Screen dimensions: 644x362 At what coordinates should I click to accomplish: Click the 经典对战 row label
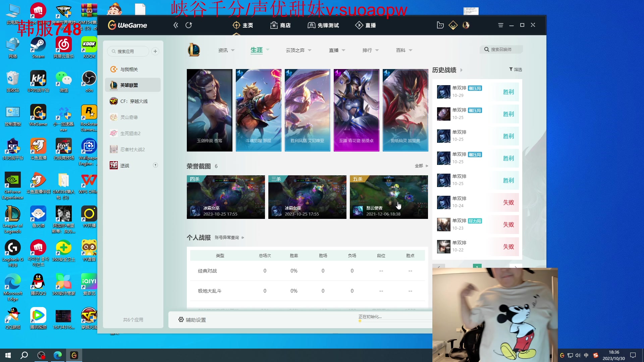point(207,271)
